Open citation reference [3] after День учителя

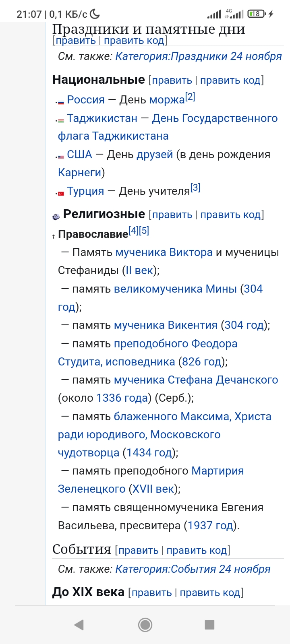click(x=195, y=188)
